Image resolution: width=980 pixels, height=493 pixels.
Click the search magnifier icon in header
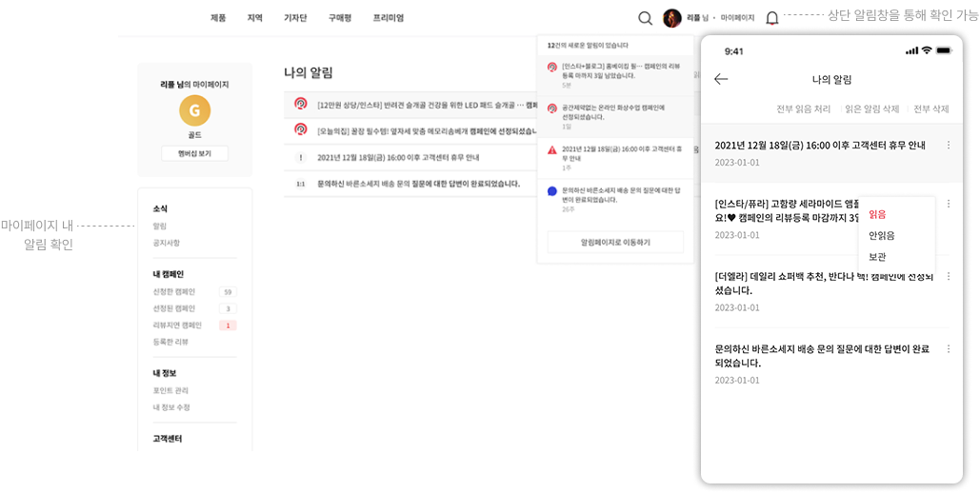click(x=645, y=18)
